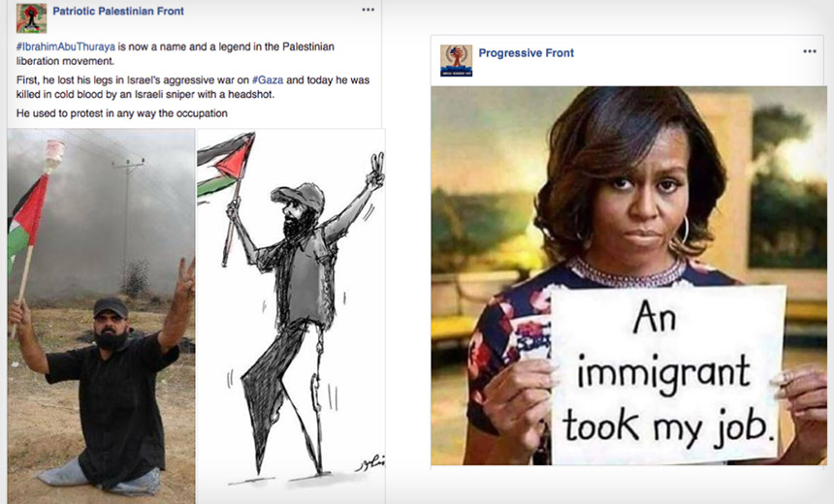This screenshot has height=504, width=834.
Task: Visit the Progressive Front page name
Action: click(x=526, y=53)
